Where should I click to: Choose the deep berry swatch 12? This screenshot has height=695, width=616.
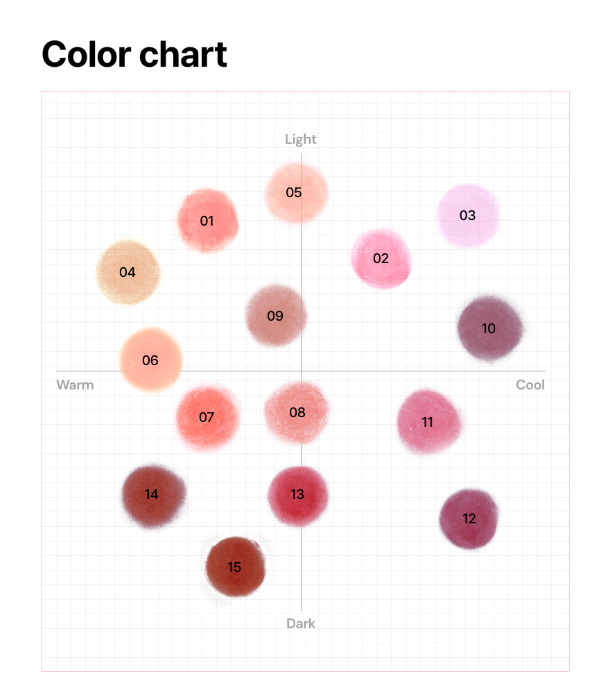click(x=469, y=518)
